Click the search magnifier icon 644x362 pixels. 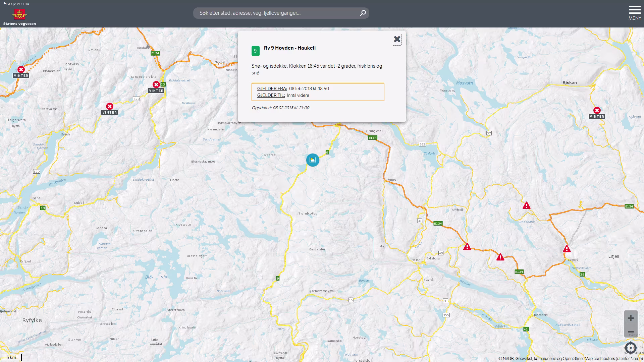[363, 13]
